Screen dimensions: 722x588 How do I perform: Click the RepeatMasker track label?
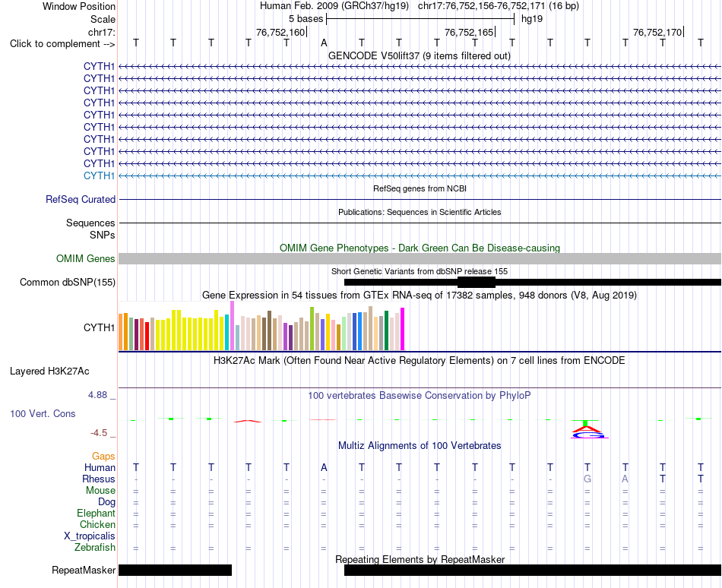[x=84, y=571]
